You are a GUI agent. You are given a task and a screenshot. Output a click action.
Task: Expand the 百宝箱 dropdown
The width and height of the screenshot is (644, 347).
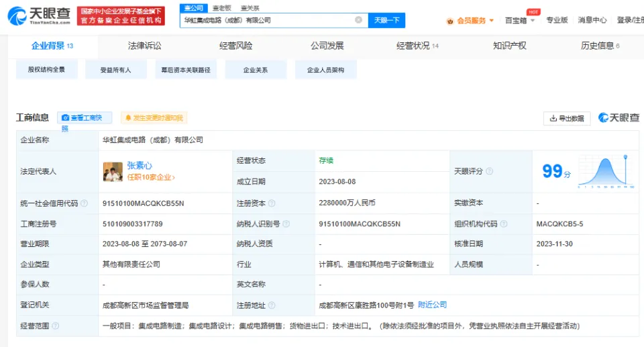533,20
